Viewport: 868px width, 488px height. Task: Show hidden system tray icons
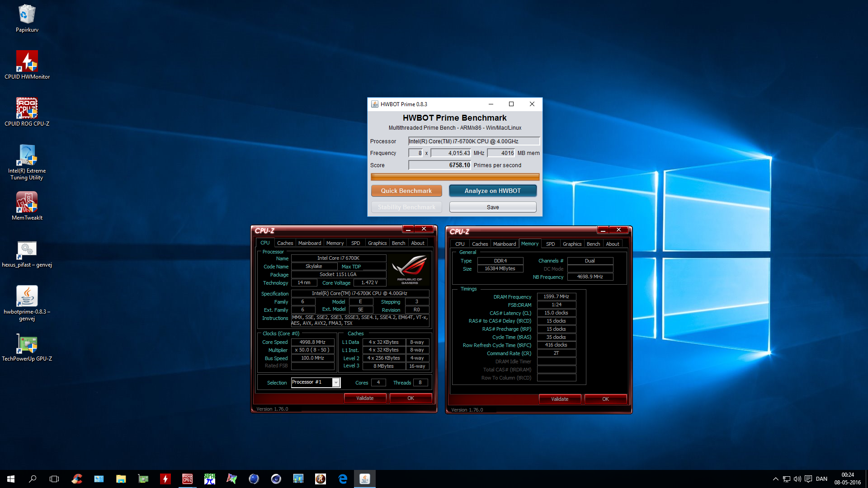click(x=776, y=479)
